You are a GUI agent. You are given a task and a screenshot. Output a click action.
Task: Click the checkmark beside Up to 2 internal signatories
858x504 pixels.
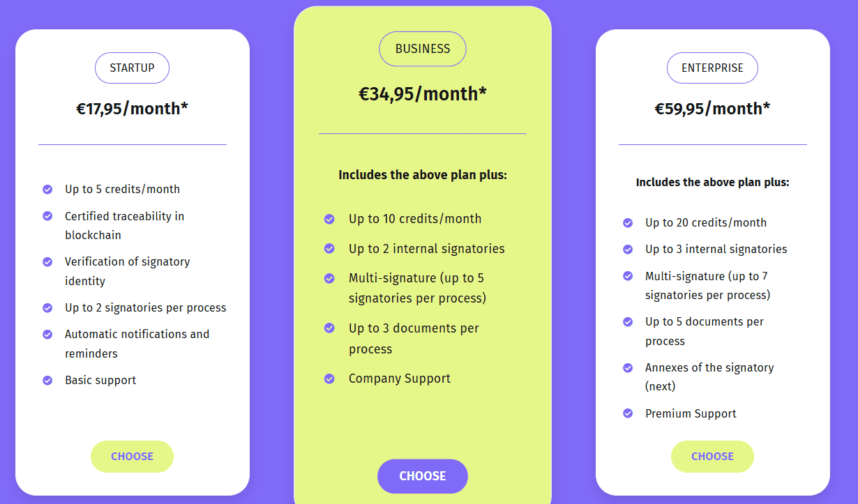pyautogui.click(x=329, y=248)
